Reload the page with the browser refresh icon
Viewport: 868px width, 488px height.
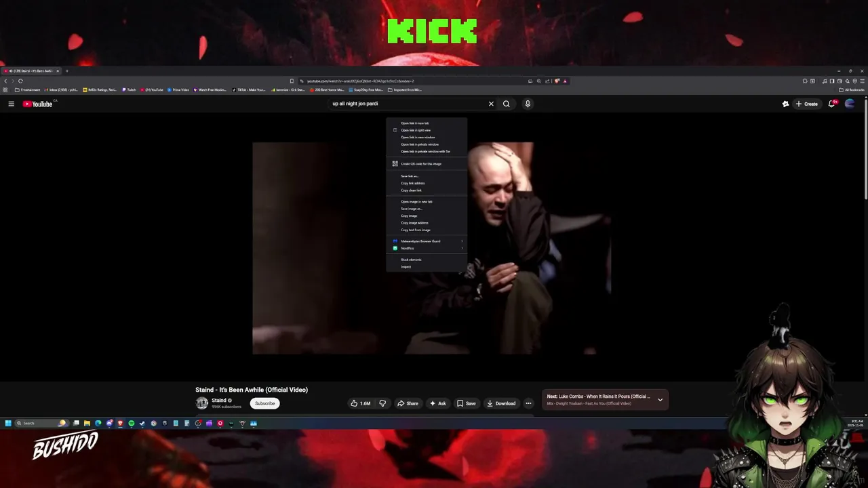[x=20, y=81]
